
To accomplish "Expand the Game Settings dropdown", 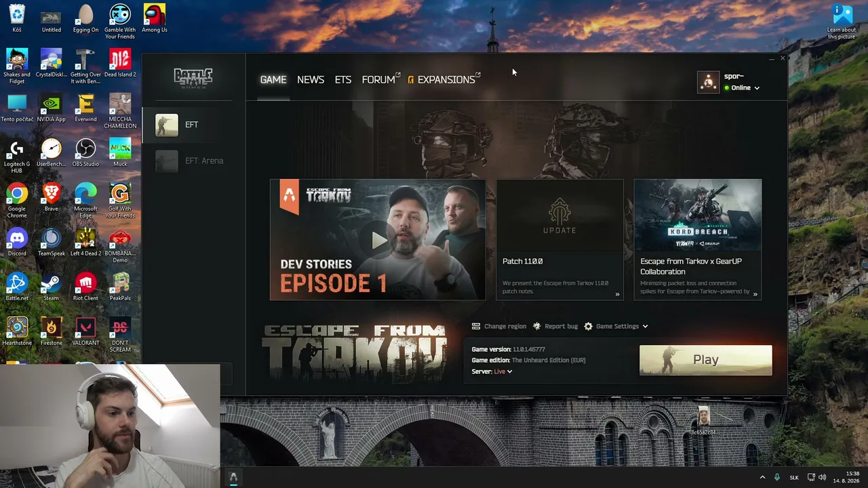I will click(616, 327).
